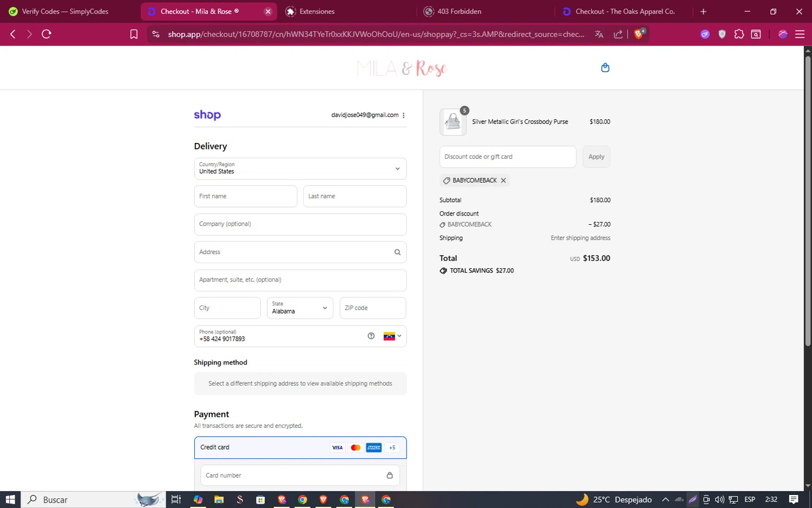Image resolution: width=812 pixels, height=508 pixels.
Task: Open File Explorer from the taskbar
Action: [219, 499]
